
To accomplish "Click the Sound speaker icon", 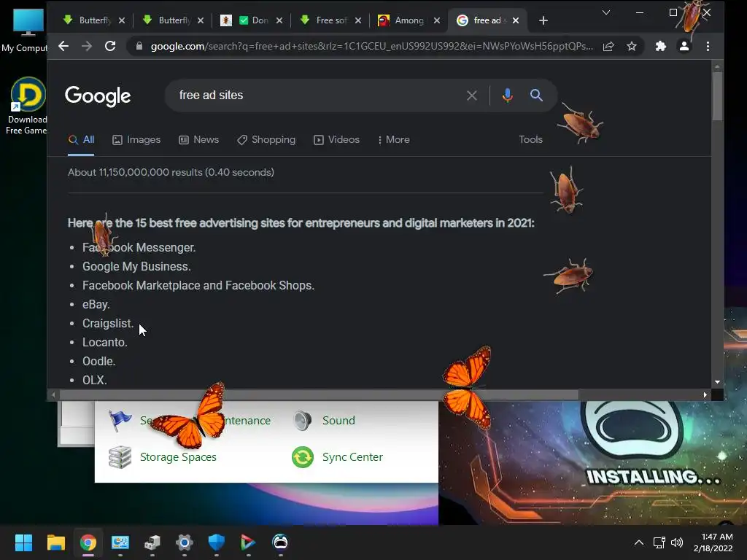I will coord(303,421).
